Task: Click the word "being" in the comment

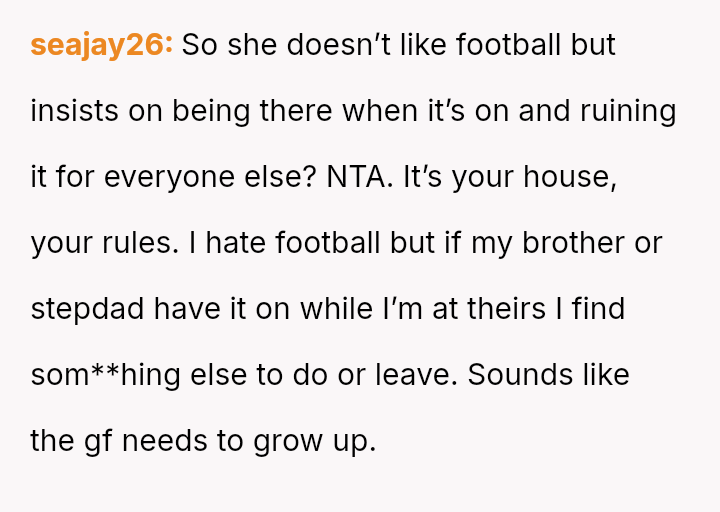Action: click(212, 111)
